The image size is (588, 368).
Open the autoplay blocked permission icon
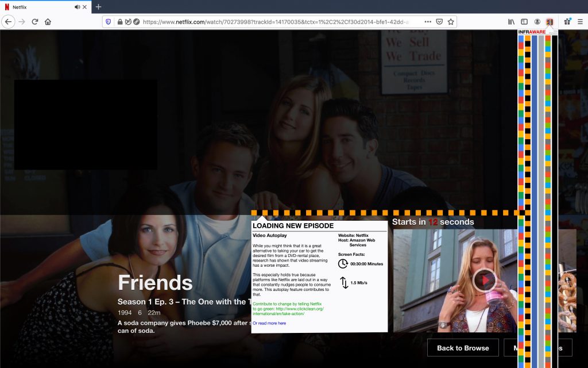pos(128,22)
